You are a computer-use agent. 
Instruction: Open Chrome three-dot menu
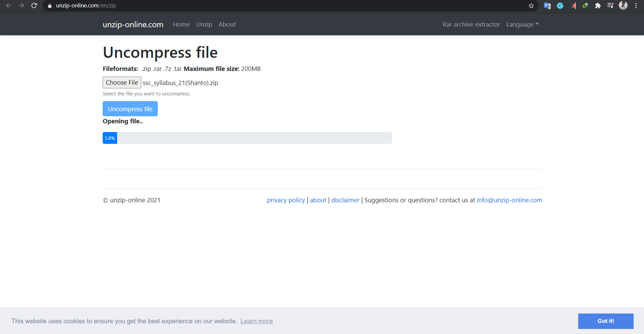(x=636, y=6)
